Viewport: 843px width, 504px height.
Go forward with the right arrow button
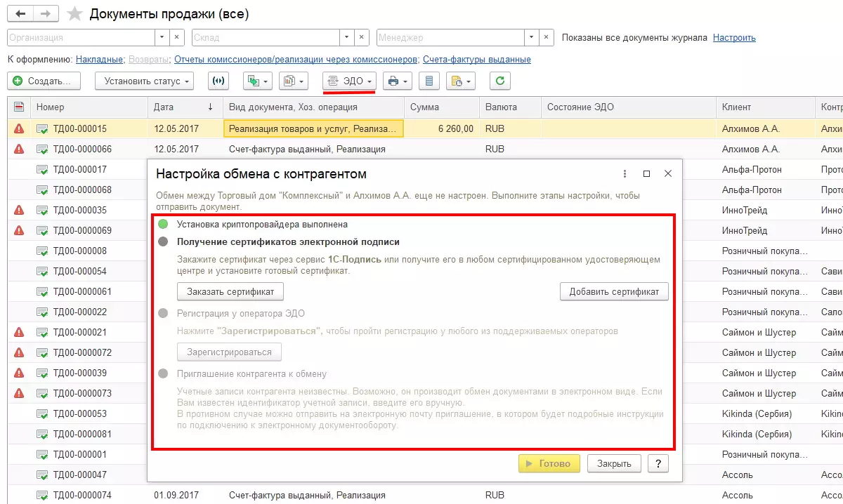46,14
